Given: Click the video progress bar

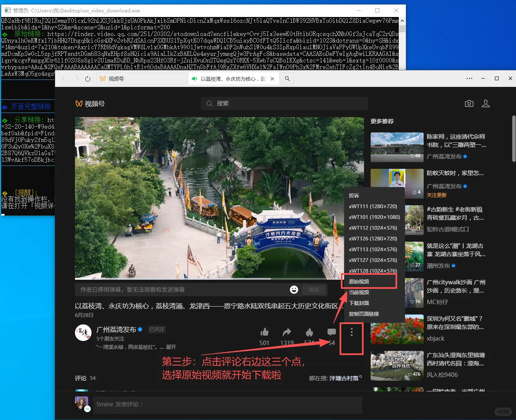Looking at the screenshot, I should point(219,279).
